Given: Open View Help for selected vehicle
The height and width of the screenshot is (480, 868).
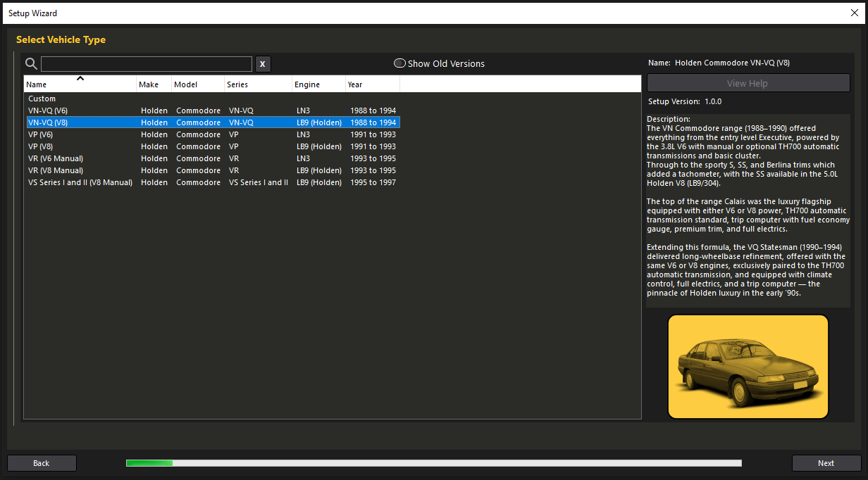Looking at the screenshot, I should click(x=748, y=83).
